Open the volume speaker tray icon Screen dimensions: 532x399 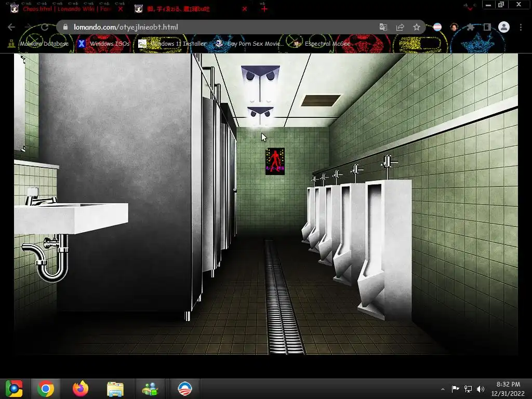pyautogui.click(x=481, y=389)
